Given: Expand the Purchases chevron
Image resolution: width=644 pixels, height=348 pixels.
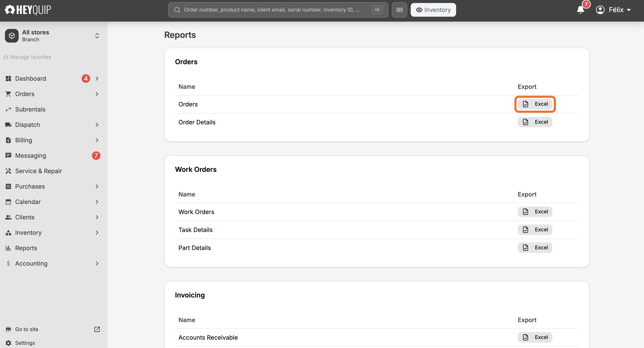Looking at the screenshot, I should [x=97, y=186].
